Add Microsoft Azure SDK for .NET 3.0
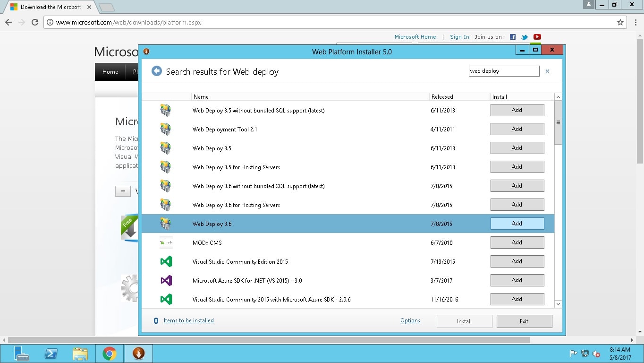The image size is (644, 363). point(517,280)
